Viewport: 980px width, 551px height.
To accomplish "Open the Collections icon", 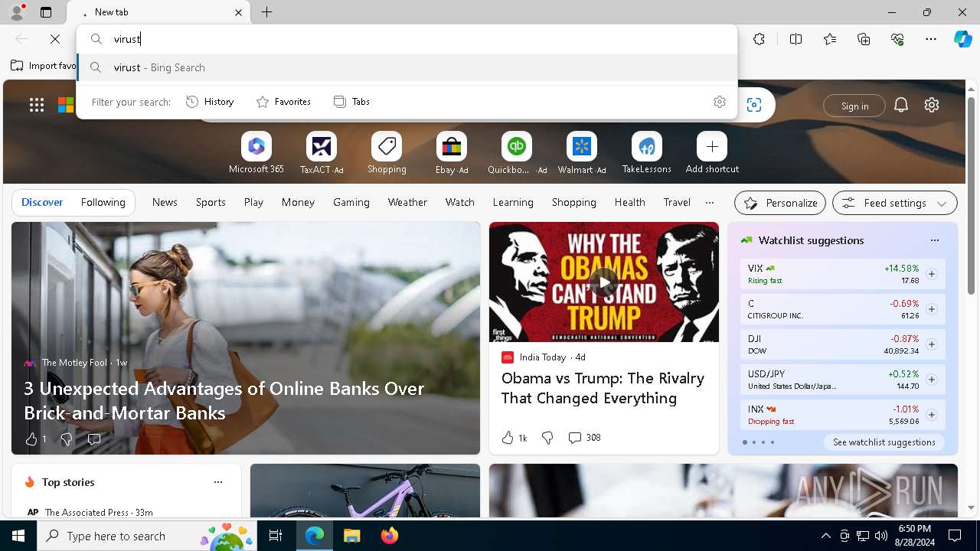I will click(x=864, y=39).
